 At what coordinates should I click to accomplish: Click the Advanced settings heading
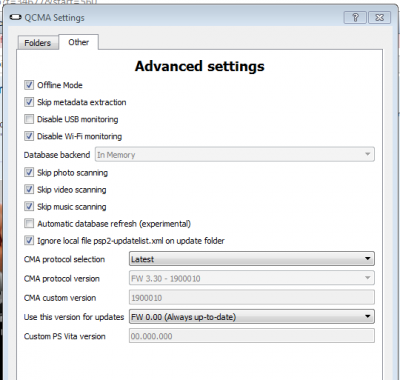pos(199,66)
